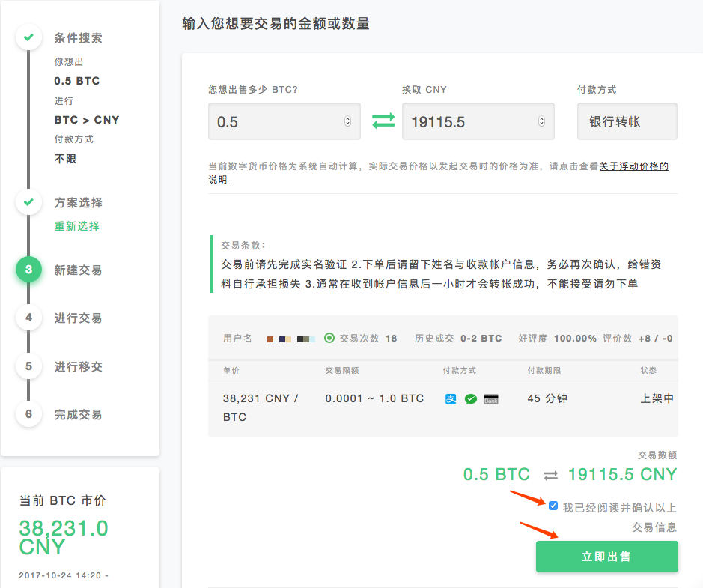
Task: Click the 上架中 status text
Action: tap(657, 398)
